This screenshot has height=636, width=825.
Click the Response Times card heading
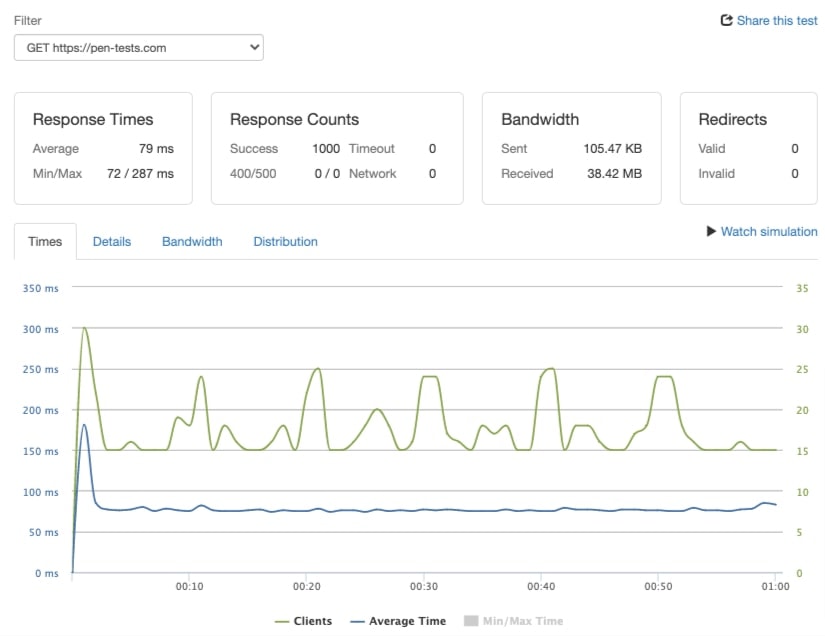tap(93, 119)
